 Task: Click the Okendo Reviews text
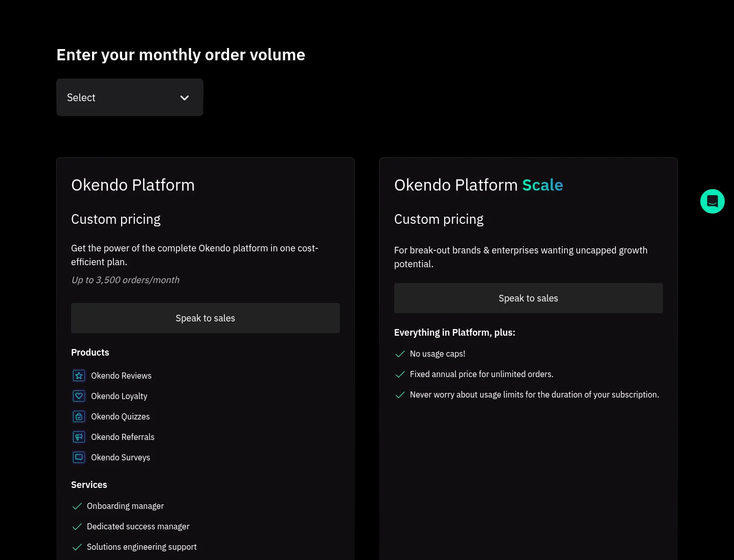[121, 376]
